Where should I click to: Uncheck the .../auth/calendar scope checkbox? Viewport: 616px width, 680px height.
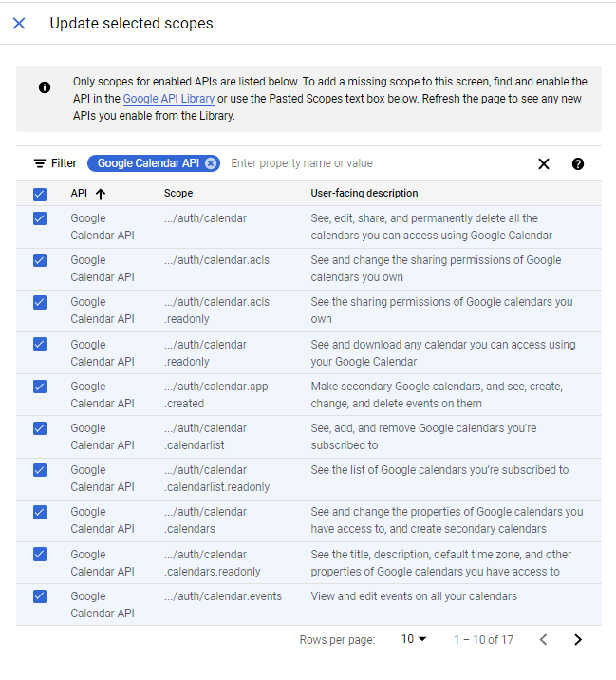pyautogui.click(x=40, y=218)
